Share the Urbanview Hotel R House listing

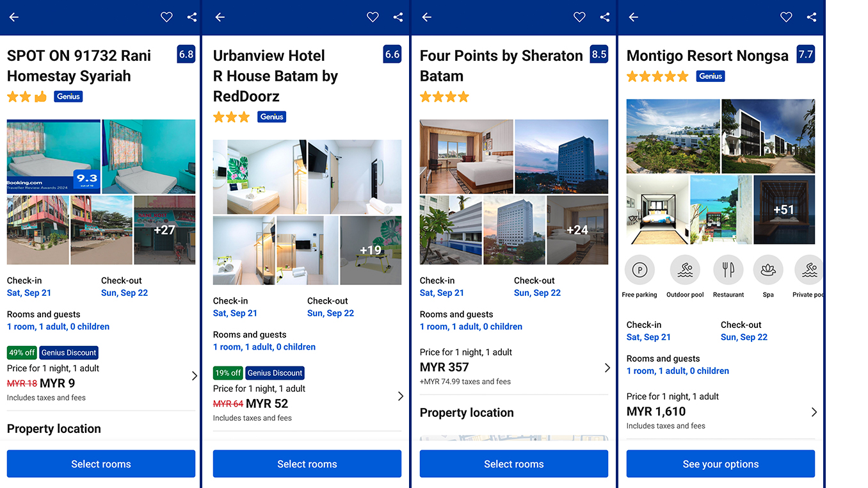[398, 17]
